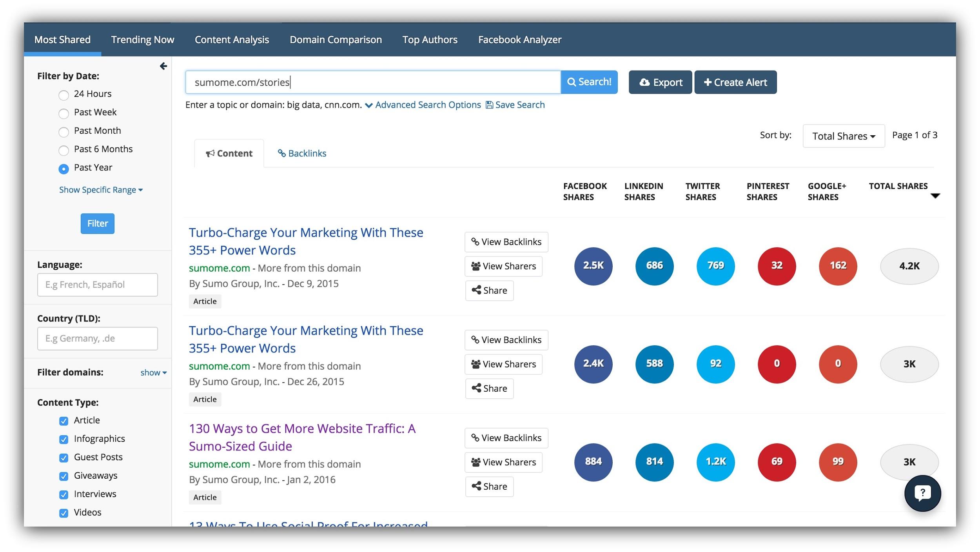Click the Search! button
The image size is (980, 552).
point(589,82)
